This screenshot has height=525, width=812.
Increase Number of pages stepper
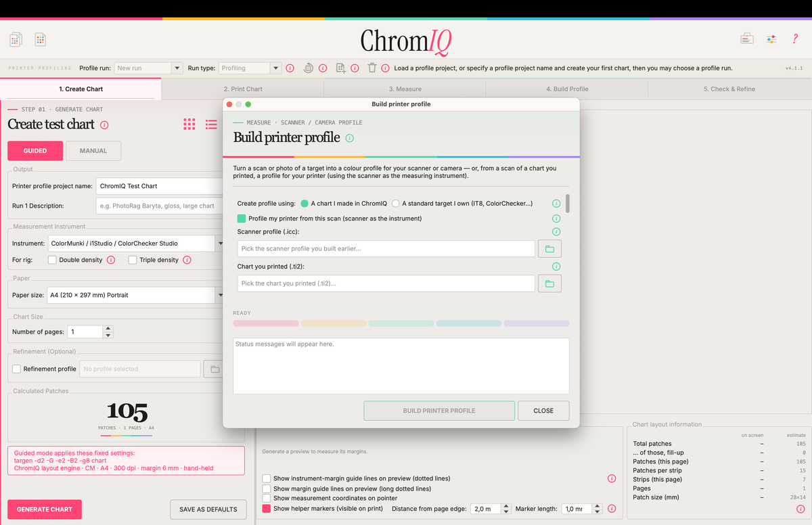click(108, 329)
